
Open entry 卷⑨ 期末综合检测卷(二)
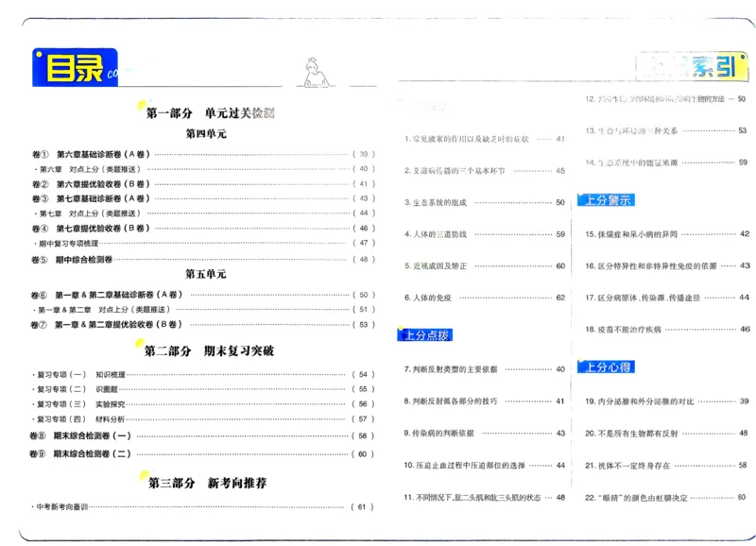pos(201,454)
